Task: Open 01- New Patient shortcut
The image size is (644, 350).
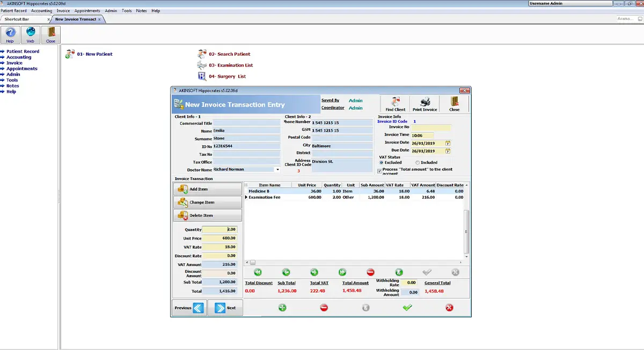Action: tap(89, 54)
